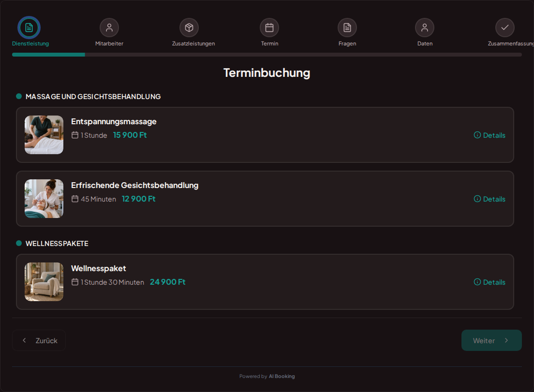This screenshot has width=534, height=392.
Task: Click the Daten step label
Action: point(425,44)
